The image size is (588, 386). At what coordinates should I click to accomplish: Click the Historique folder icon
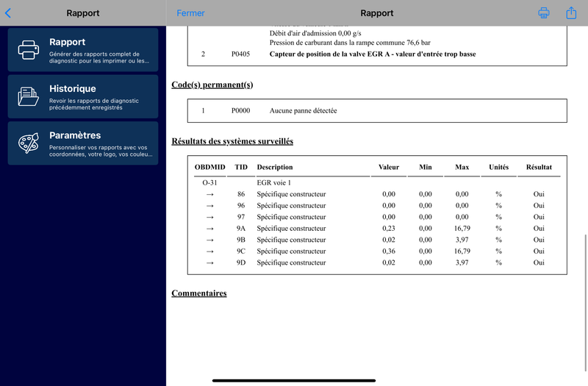point(29,96)
